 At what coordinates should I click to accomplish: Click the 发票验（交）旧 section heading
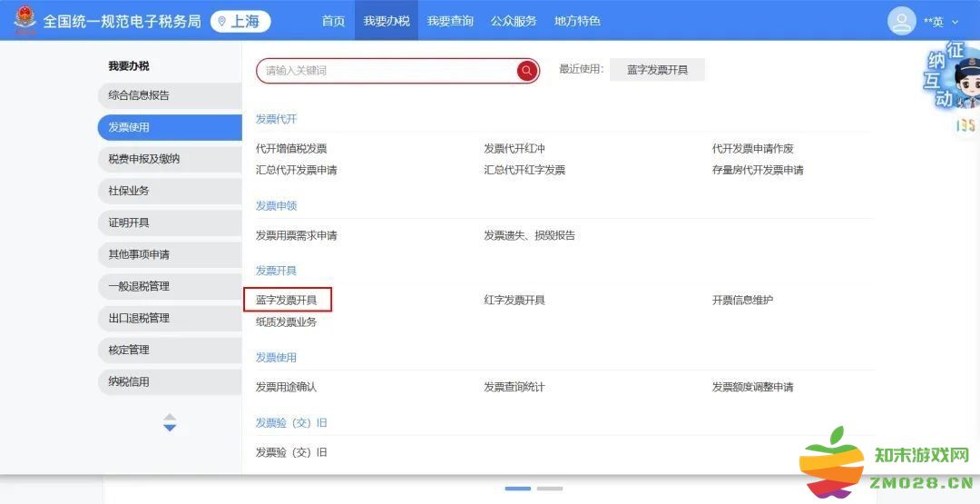[x=291, y=422]
